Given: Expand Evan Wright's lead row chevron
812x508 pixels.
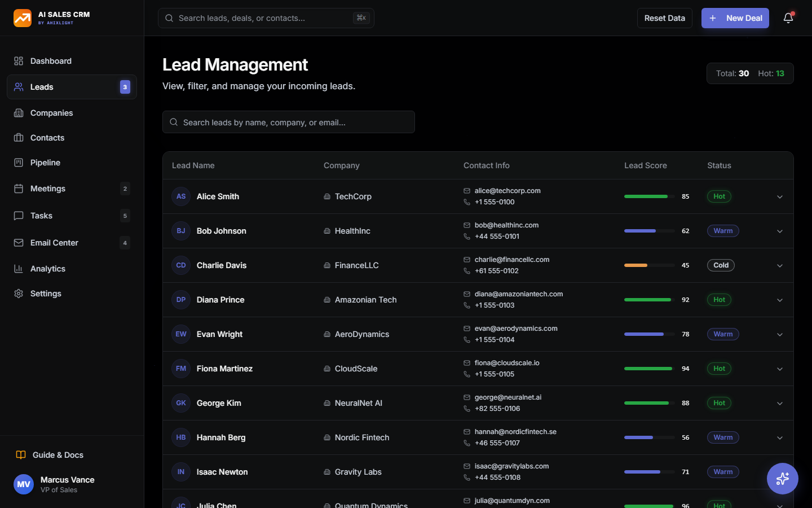Looking at the screenshot, I should [x=780, y=334].
